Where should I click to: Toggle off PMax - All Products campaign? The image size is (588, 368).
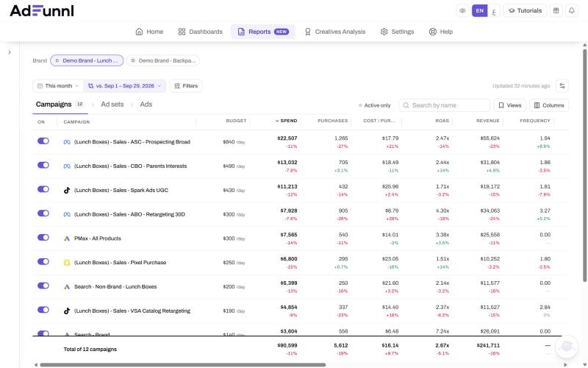[x=43, y=237]
